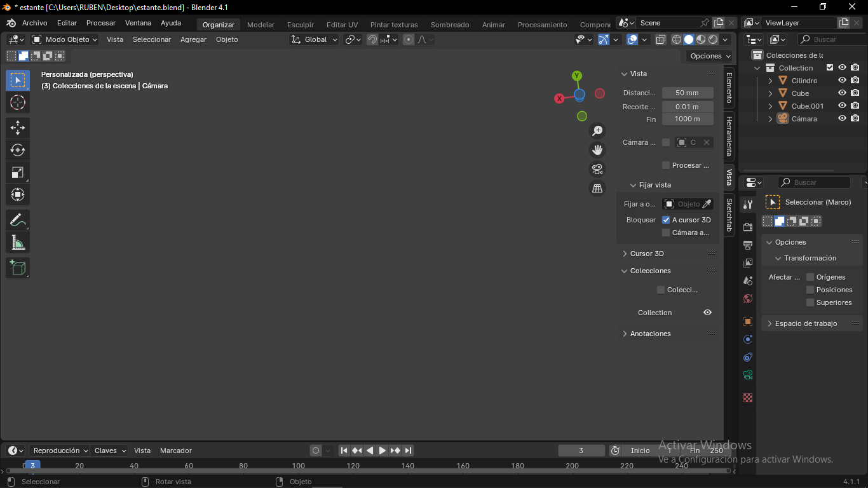Hide Cilindro with its eye icon
The image size is (868, 488).
pyautogui.click(x=842, y=81)
